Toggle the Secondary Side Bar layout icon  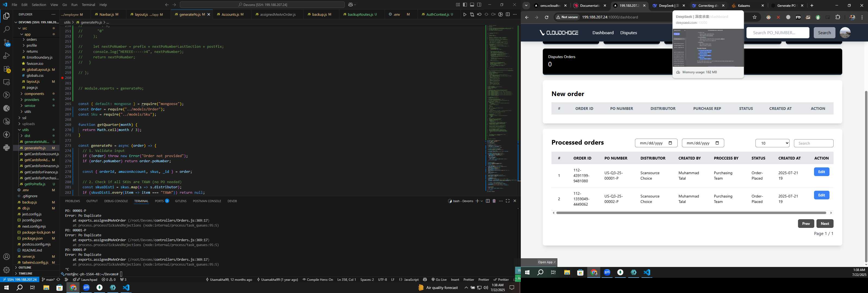click(479, 5)
